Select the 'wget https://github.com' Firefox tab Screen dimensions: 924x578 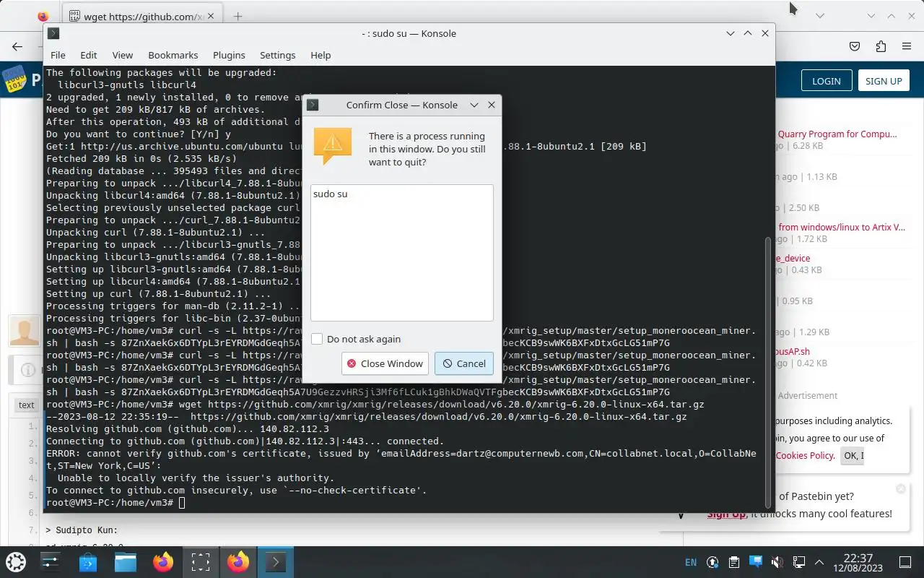pyautogui.click(x=143, y=16)
